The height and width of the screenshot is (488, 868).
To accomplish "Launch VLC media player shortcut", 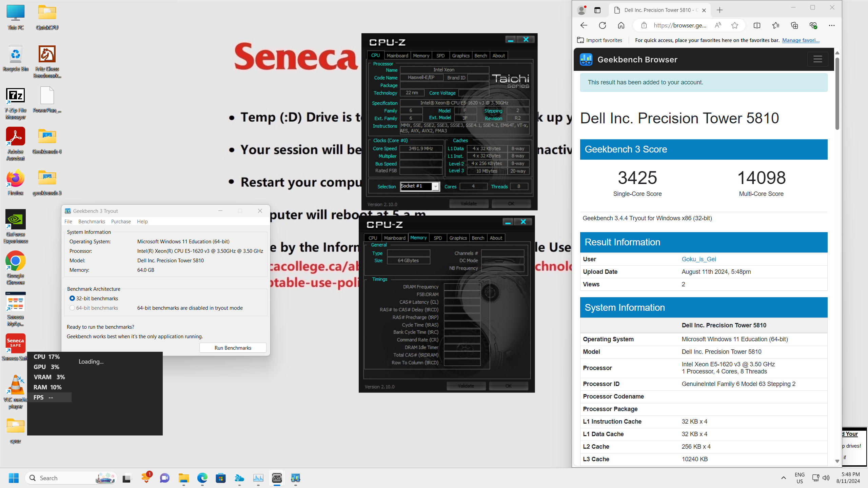I will point(16,392).
